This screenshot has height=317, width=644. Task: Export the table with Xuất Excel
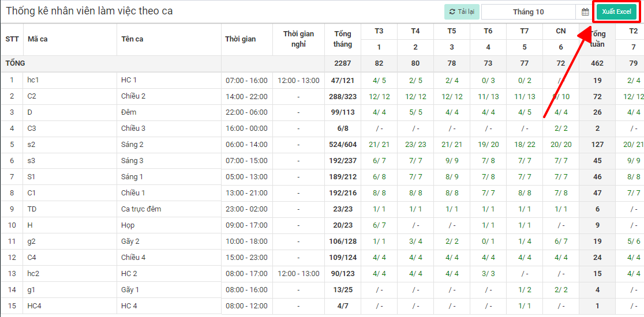pyautogui.click(x=616, y=12)
